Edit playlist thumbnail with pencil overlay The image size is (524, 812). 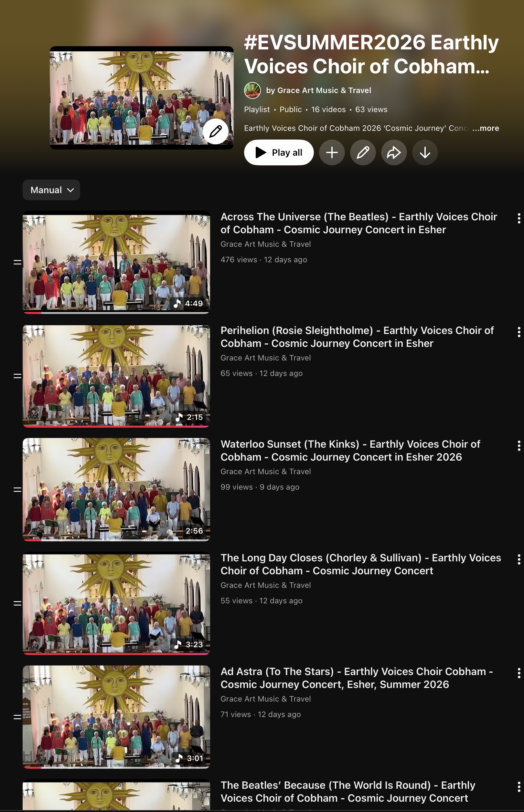[215, 131]
